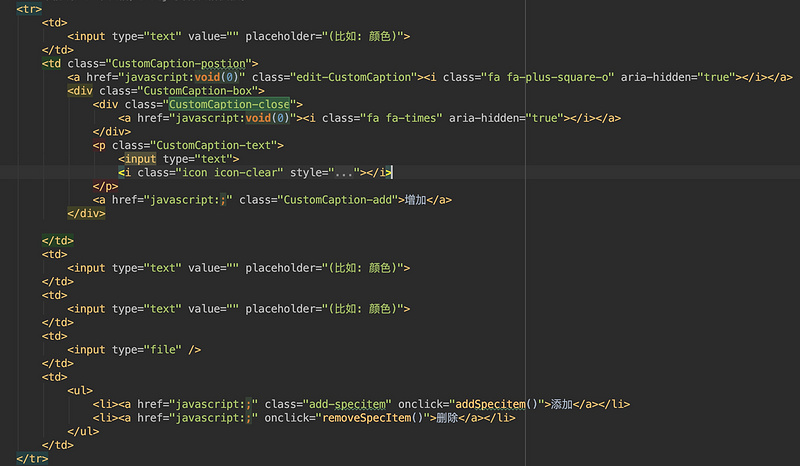Image resolution: width=800 pixels, height=466 pixels.
Task: Click the CustomCaption-box class value
Action: [x=198, y=91]
